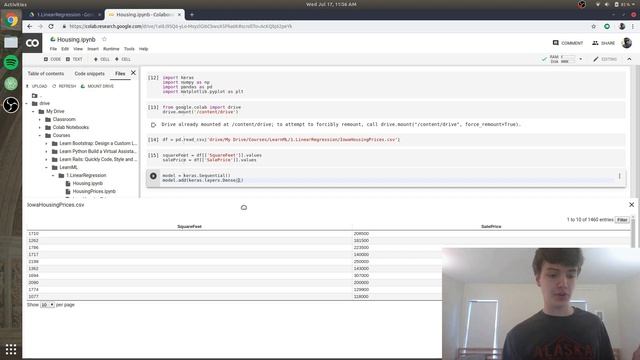Click the SquareFeet column header
The width and height of the screenshot is (640, 360).
pos(189,227)
